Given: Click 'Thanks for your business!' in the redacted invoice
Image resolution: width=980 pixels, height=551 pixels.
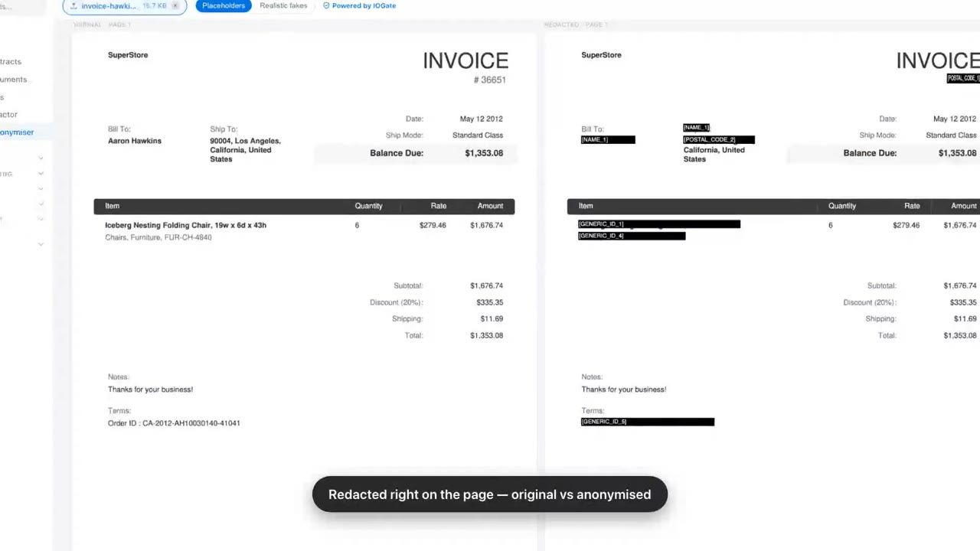Looking at the screenshot, I should tap(623, 390).
